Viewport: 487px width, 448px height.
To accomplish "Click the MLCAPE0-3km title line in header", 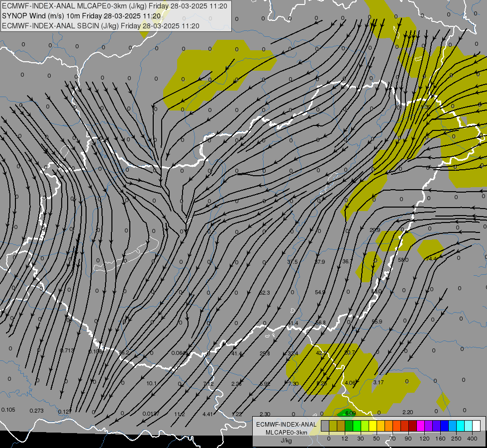I will tap(114, 6).
